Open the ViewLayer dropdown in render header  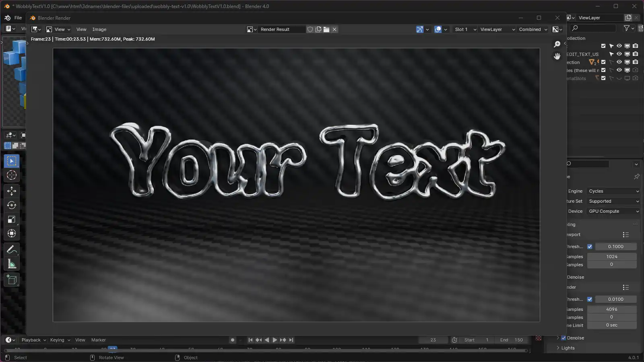click(497, 29)
